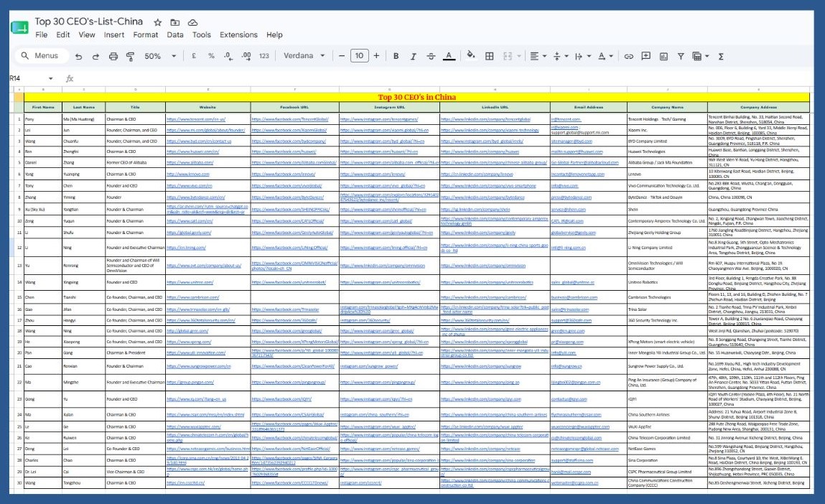The width and height of the screenshot is (825, 504).
Task: Open the functions sigma menu
Action: coord(721,56)
